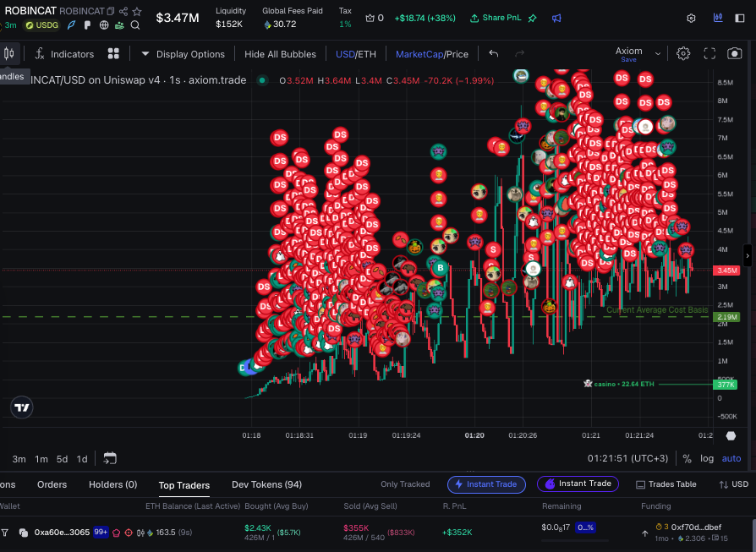Open chart settings gear in toolbar

(x=683, y=53)
